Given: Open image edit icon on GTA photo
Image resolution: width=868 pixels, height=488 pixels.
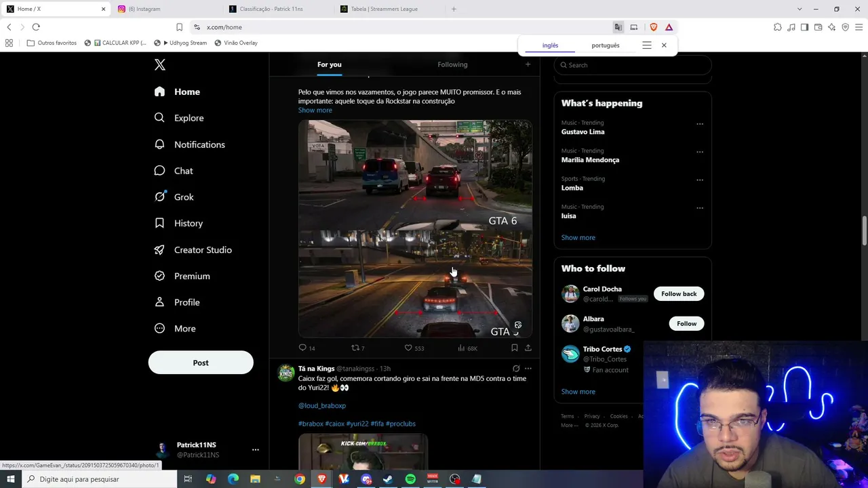Looking at the screenshot, I should pos(518,325).
